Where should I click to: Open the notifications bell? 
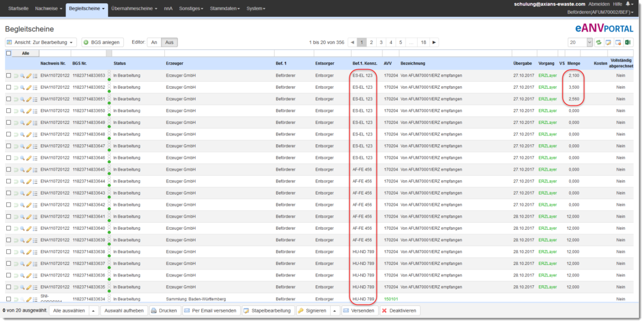(628, 4)
